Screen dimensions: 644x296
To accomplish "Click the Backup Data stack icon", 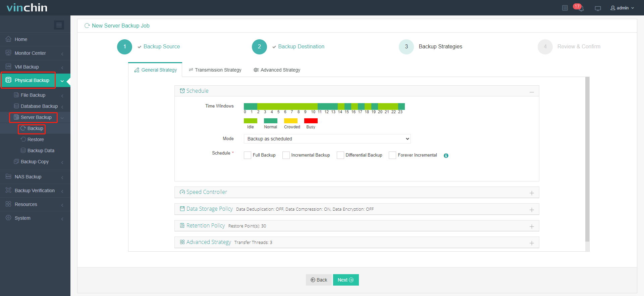I will pos(23,151).
